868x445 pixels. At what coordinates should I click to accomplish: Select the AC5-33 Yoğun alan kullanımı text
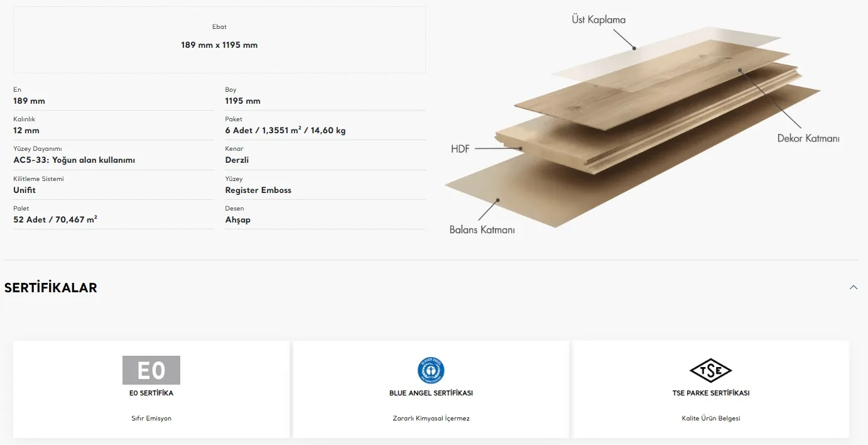point(74,160)
